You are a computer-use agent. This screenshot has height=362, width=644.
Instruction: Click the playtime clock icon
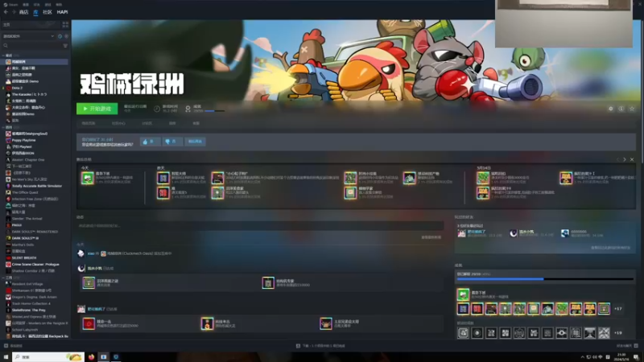[x=157, y=109]
